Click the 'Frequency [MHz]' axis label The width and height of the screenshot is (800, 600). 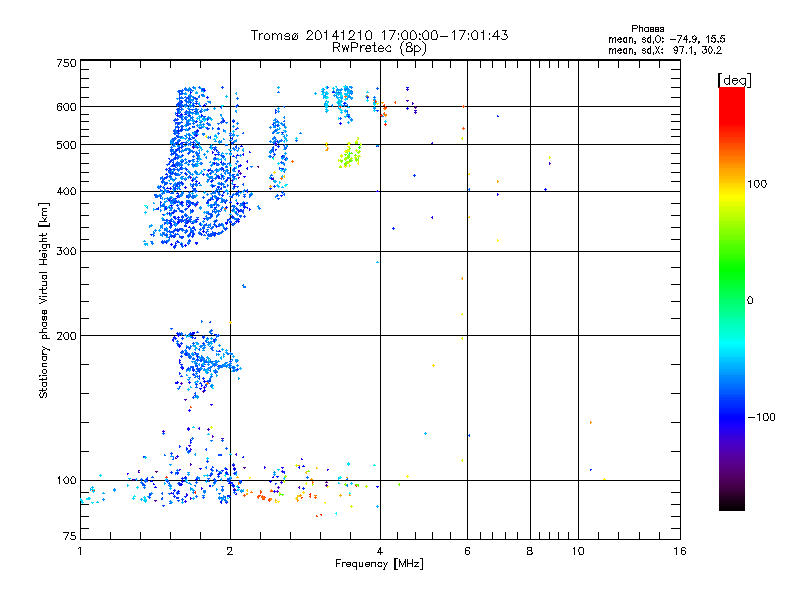click(x=379, y=564)
